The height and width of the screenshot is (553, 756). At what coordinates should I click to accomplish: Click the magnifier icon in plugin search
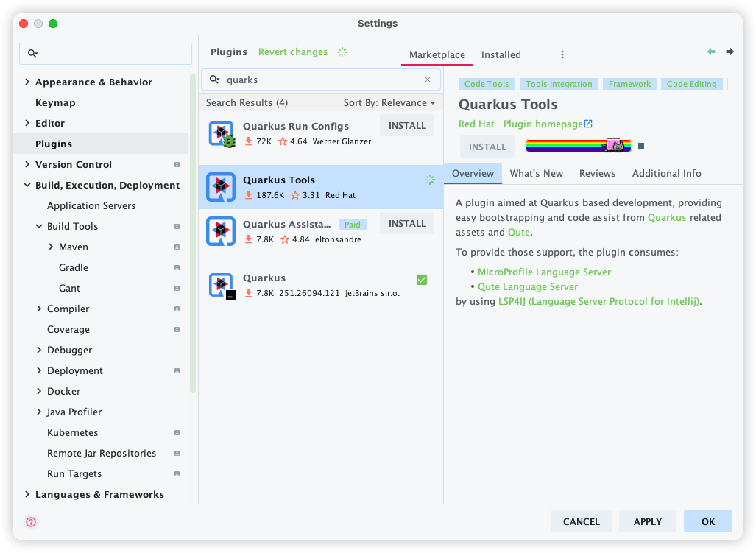[x=214, y=80]
